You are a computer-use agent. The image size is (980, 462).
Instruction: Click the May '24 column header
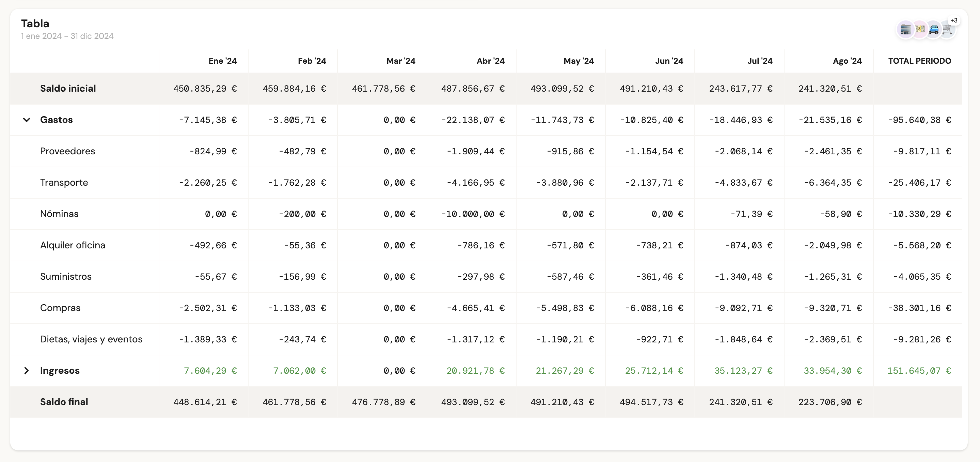tap(579, 61)
